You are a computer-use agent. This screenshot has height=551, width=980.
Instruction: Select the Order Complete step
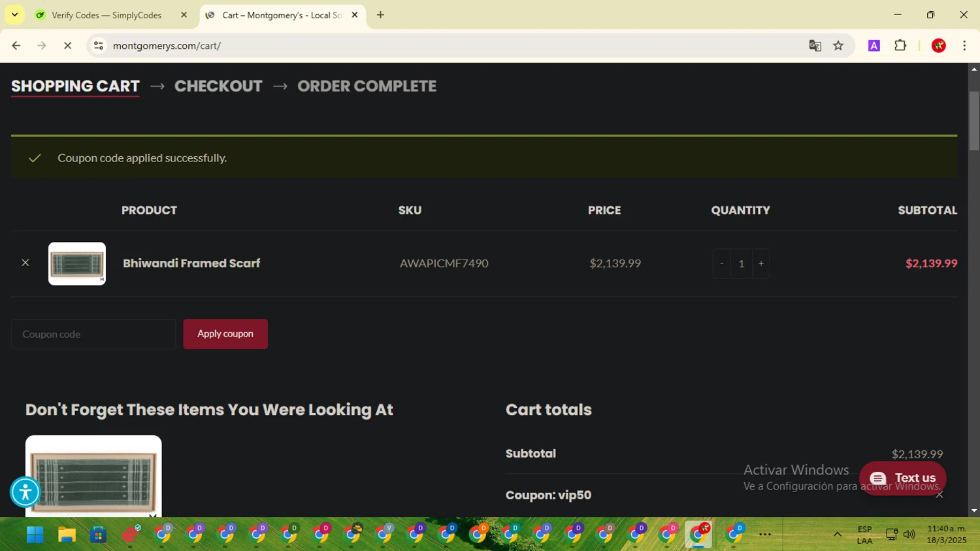[x=367, y=86]
